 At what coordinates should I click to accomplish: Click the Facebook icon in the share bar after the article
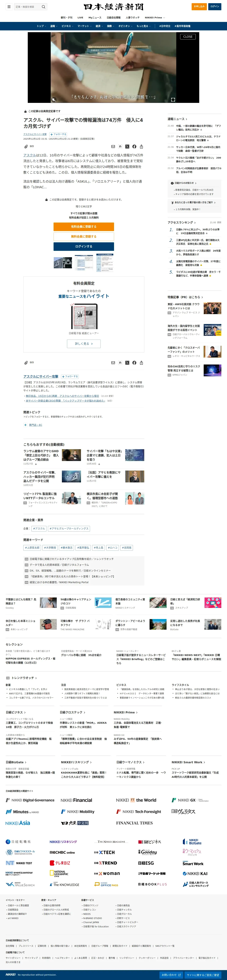[134, 363]
